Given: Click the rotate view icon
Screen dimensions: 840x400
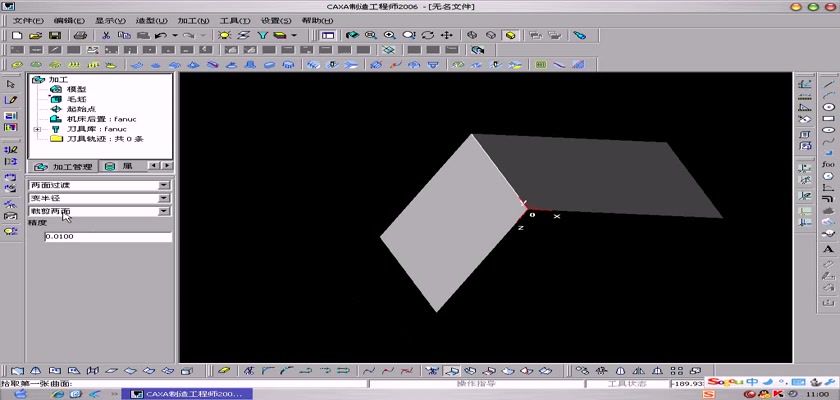Looking at the screenshot, I should coord(428,35).
